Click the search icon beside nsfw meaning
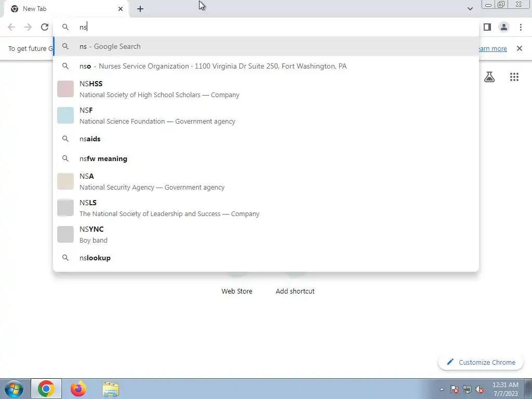 65,158
